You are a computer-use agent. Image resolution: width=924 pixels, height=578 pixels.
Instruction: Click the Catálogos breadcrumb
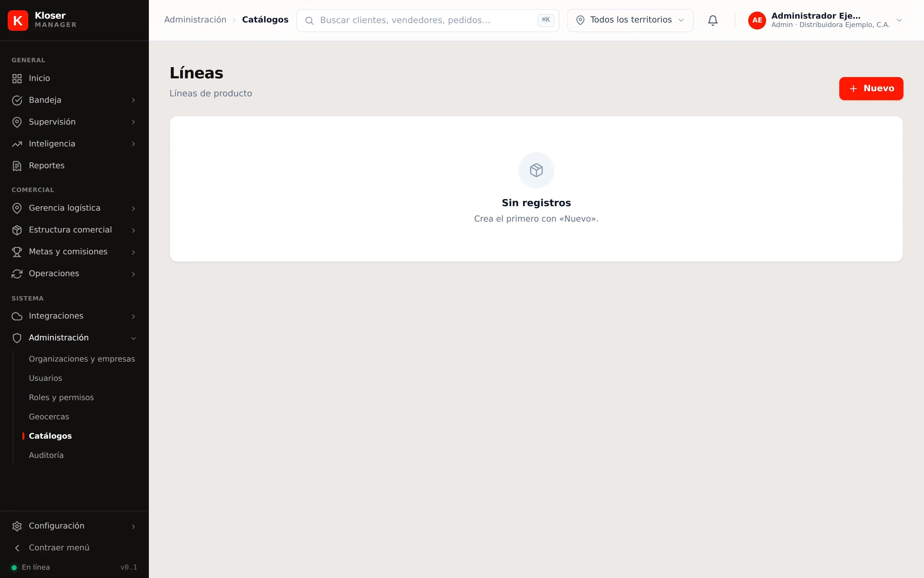click(265, 20)
